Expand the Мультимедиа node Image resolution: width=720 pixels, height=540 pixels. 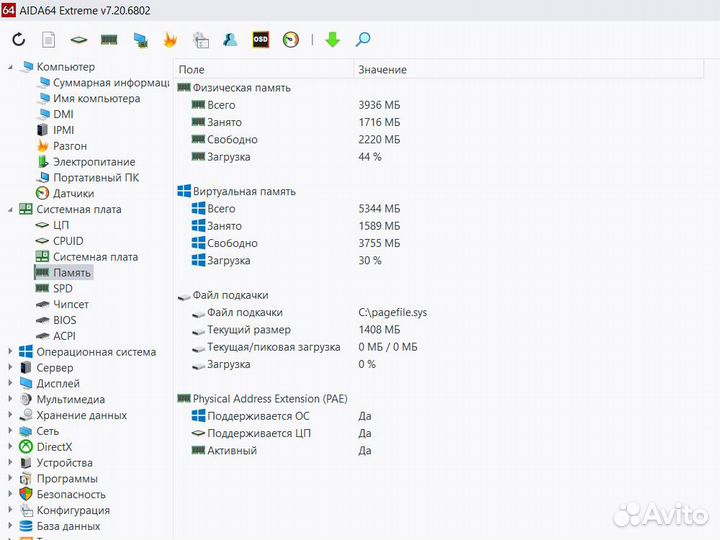(x=10, y=399)
